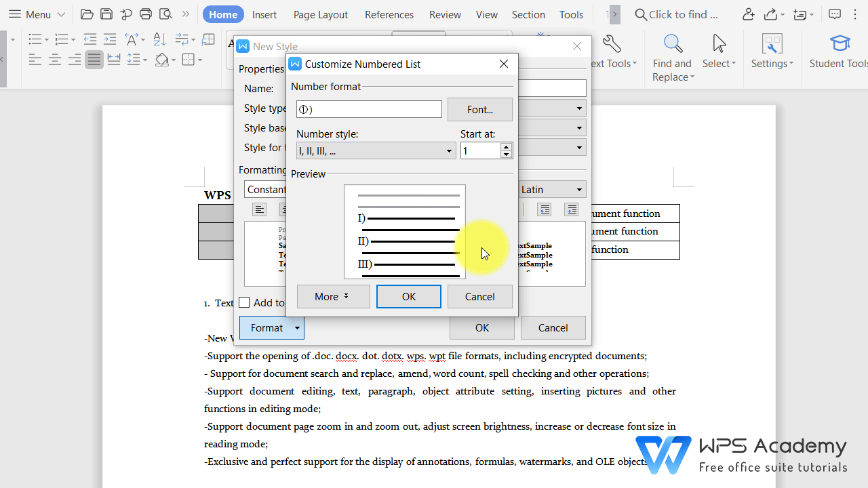
Task: Cancel the Customize Numbered List dialog
Action: tap(480, 296)
